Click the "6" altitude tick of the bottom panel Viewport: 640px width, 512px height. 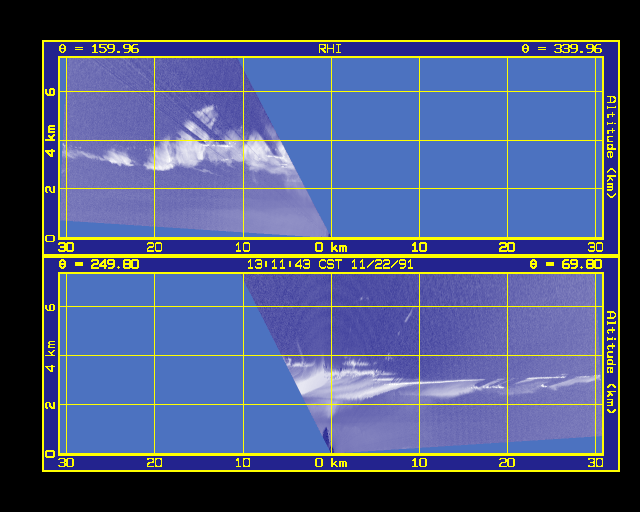[50, 307]
